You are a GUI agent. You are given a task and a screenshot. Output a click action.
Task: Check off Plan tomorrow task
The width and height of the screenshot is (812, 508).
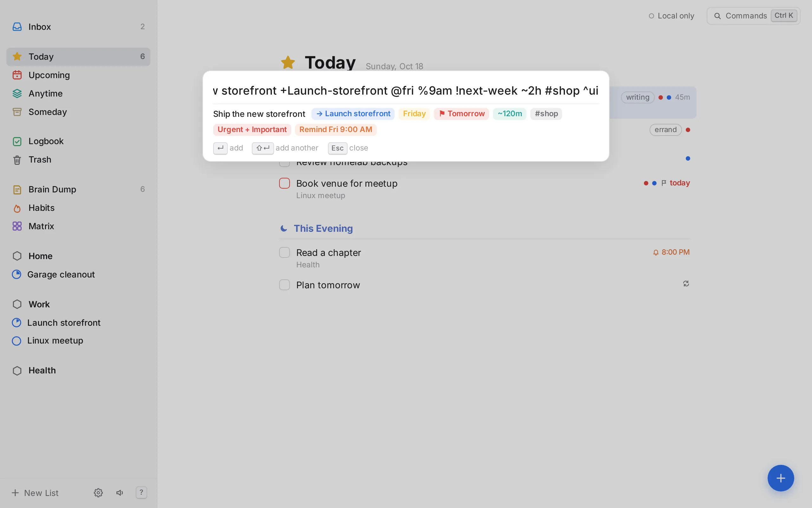click(285, 285)
